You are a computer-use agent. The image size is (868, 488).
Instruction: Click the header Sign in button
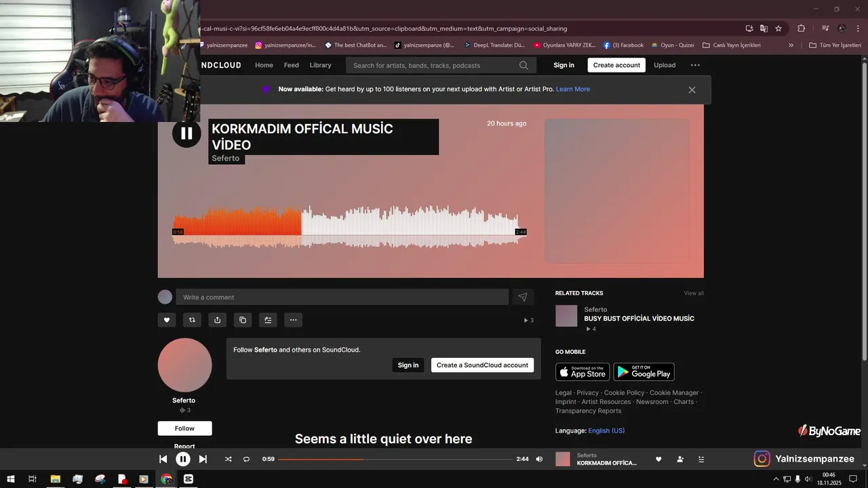pos(564,65)
